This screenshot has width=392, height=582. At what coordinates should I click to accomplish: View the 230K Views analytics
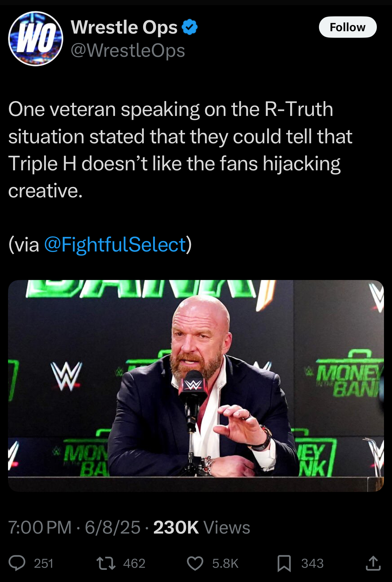pyautogui.click(x=202, y=528)
